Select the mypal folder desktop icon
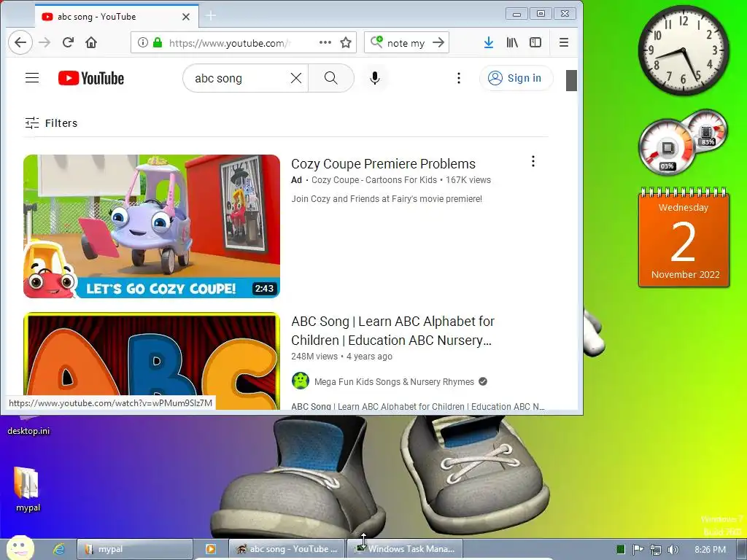 [x=27, y=489]
